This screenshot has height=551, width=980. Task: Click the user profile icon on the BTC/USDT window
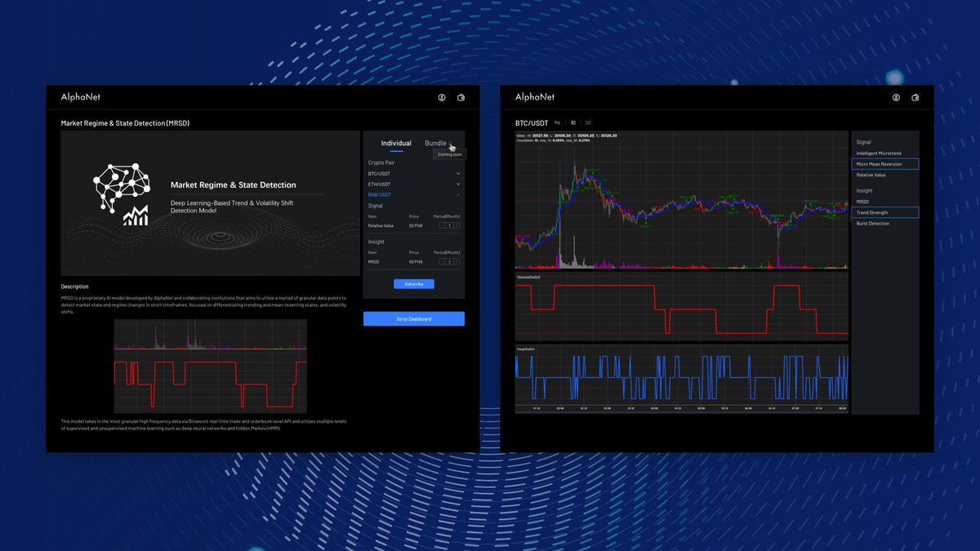(896, 96)
